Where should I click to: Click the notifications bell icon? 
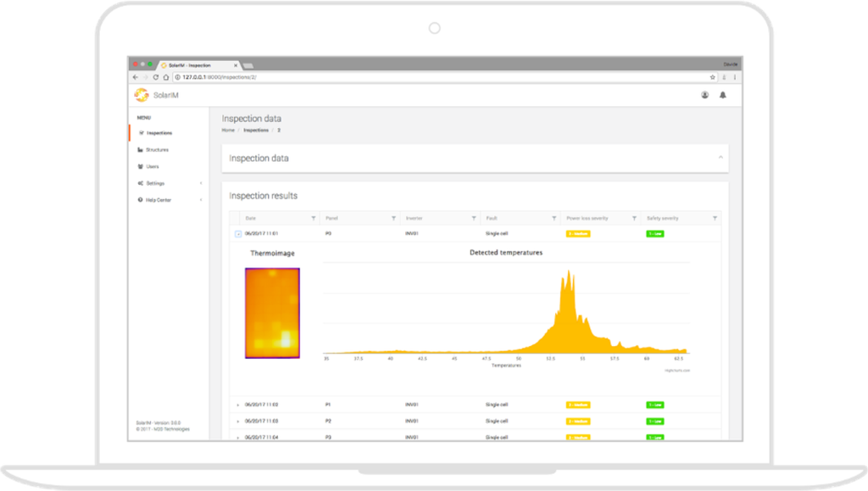pyautogui.click(x=723, y=95)
